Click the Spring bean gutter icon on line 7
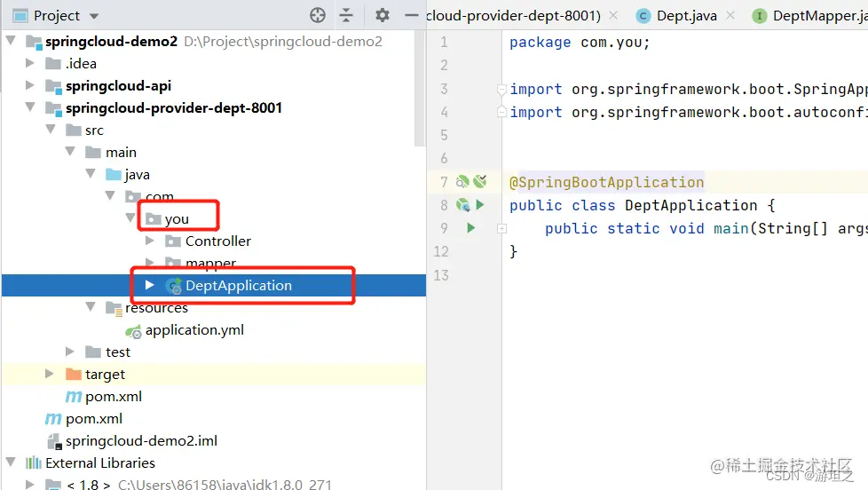The width and height of the screenshot is (868, 490). point(462,181)
